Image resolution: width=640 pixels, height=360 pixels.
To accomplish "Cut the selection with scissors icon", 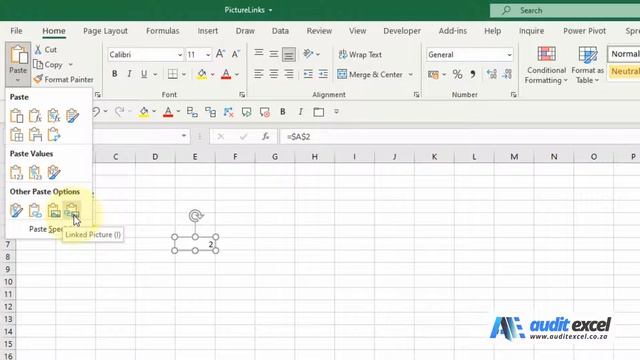I will [x=45, y=50].
